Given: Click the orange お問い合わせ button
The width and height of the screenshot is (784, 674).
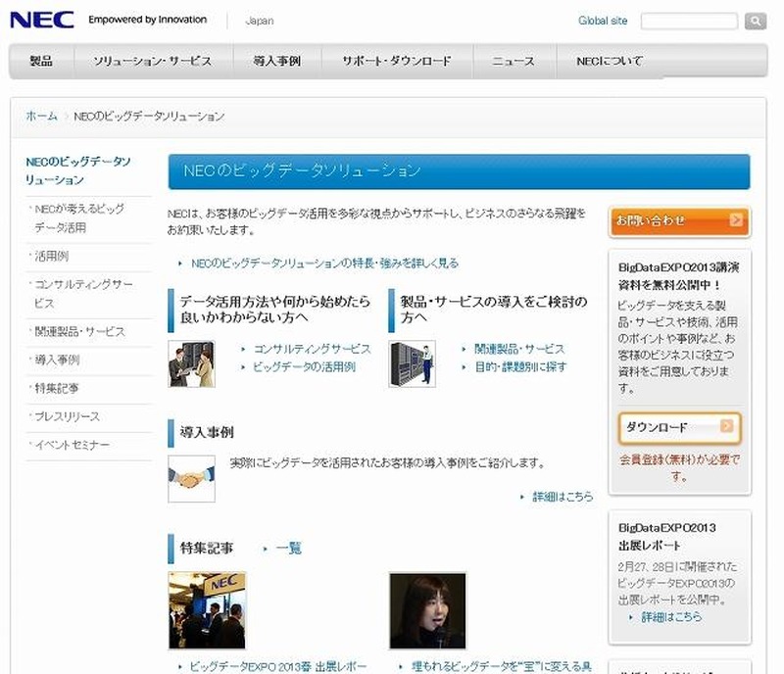Looking at the screenshot, I should point(678,220).
